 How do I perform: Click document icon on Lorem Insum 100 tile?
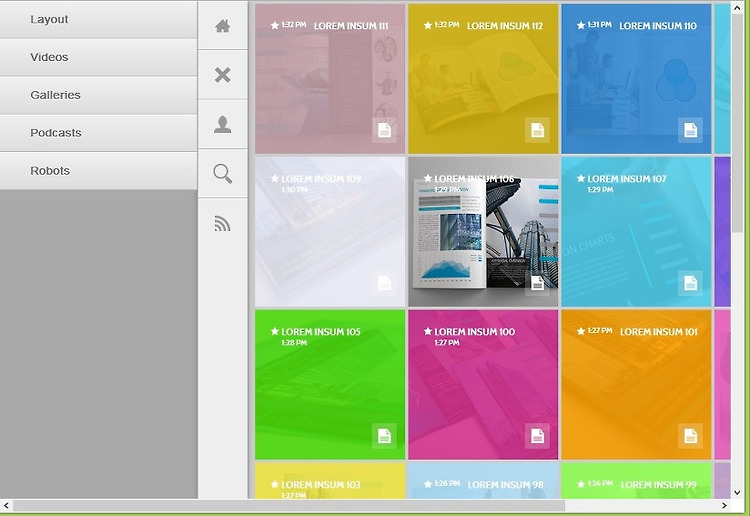pyautogui.click(x=538, y=436)
